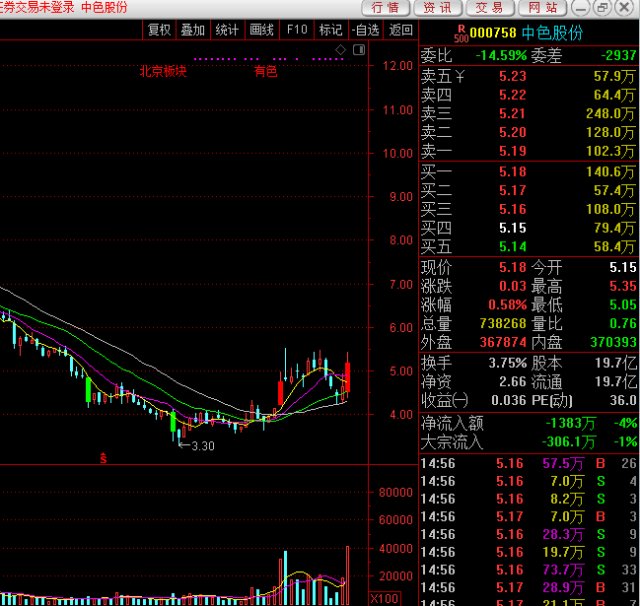Minimize the trading window
Screen dimensions: 640x606
click(580, 8)
